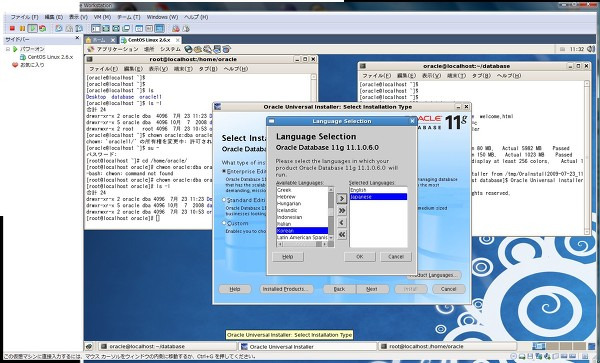Click Product Languages... button
Viewport: 600px width, 363px height.
coord(434,275)
